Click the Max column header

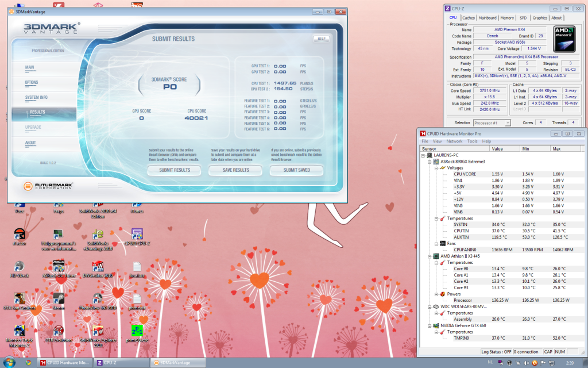pyautogui.click(x=567, y=149)
